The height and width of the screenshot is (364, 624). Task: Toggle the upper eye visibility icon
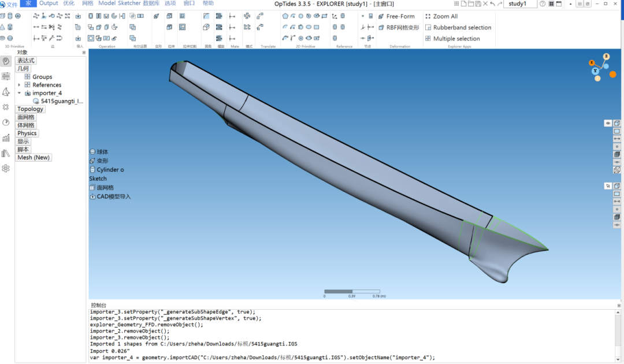(608, 123)
